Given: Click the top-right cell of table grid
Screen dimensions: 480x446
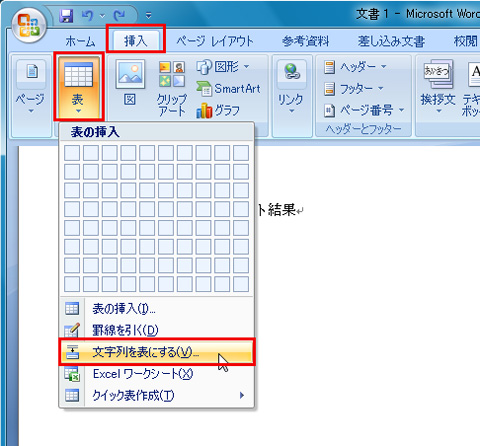Looking at the screenshot, I should (241, 153).
